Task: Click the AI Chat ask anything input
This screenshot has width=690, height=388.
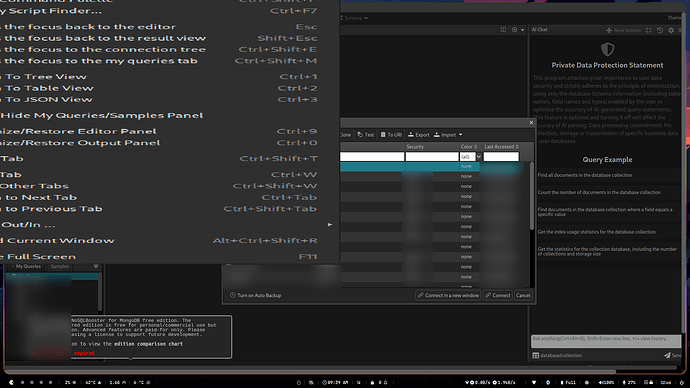Action: 606,341
